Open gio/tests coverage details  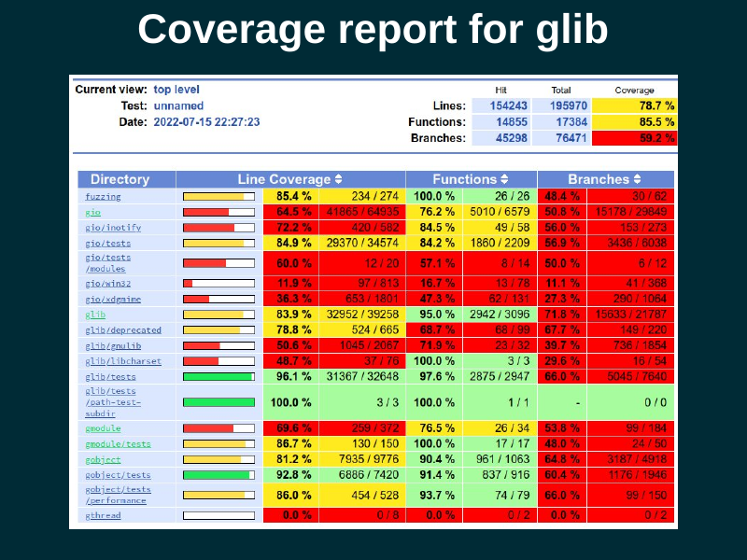tap(106, 243)
